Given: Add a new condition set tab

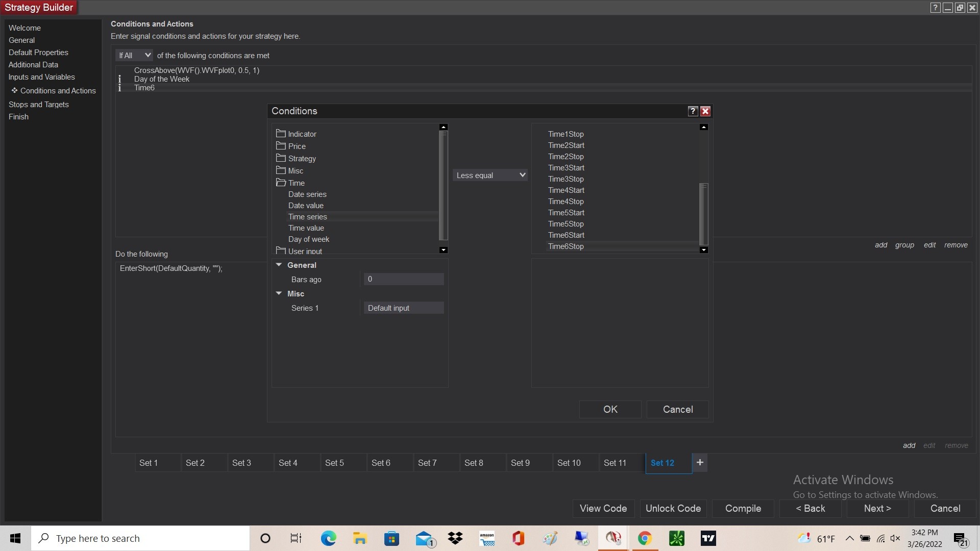Looking at the screenshot, I should 700,462.
